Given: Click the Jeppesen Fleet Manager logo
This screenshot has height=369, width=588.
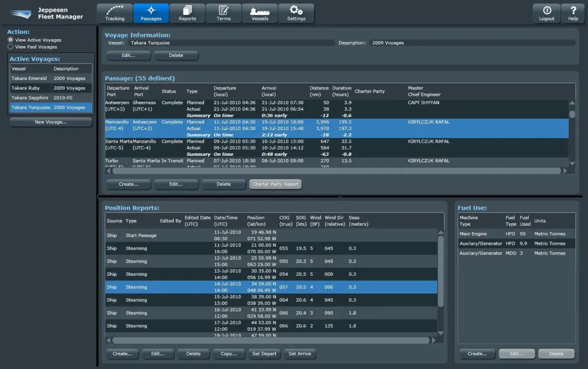Looking at the screenshot, I should [x=47, y=14].
